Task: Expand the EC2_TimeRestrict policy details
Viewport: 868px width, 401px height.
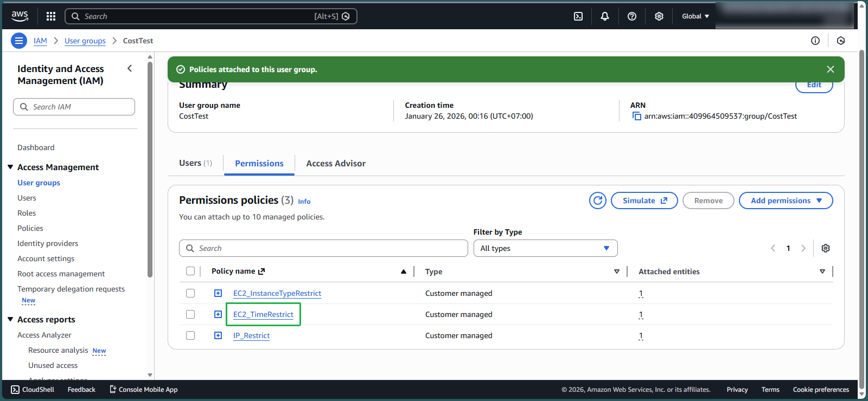Action: [218, 314]
